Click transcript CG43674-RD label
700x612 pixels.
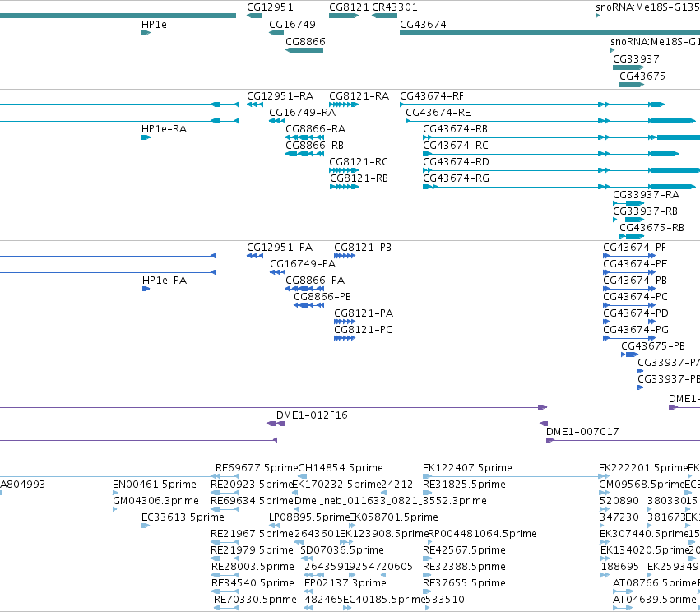[x=457, y=162]
